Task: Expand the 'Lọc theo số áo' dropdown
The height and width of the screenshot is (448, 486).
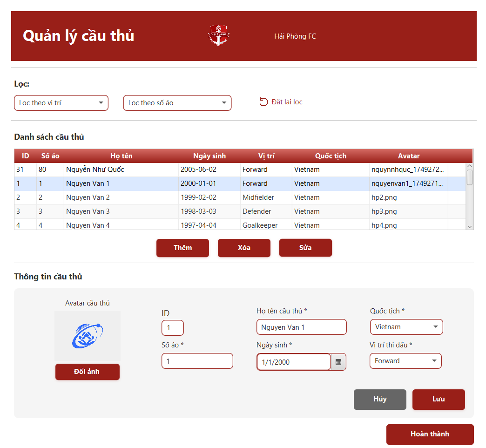Action: 177,103
